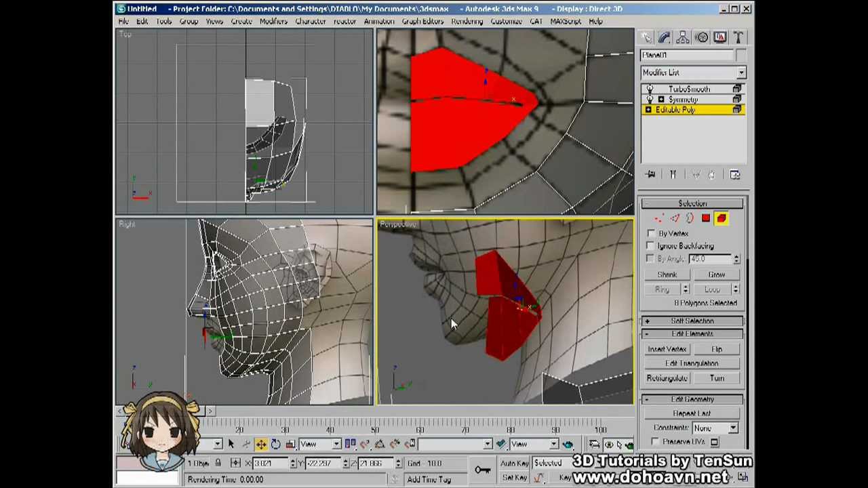Click the Y coordinate field
Screen dimensions: 868x488
click(323, 463)
